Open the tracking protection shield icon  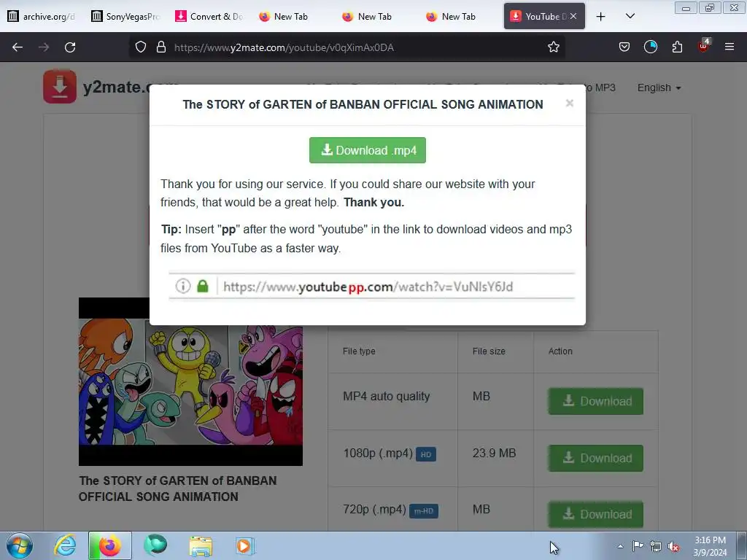(x=141, y=47)
